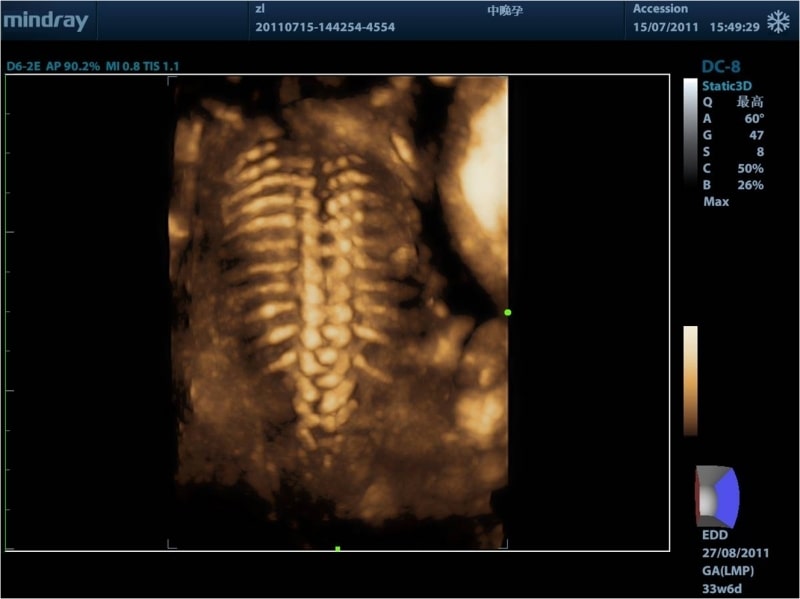
Task: Click the MI 0.8 value
Action: [122, 66]
